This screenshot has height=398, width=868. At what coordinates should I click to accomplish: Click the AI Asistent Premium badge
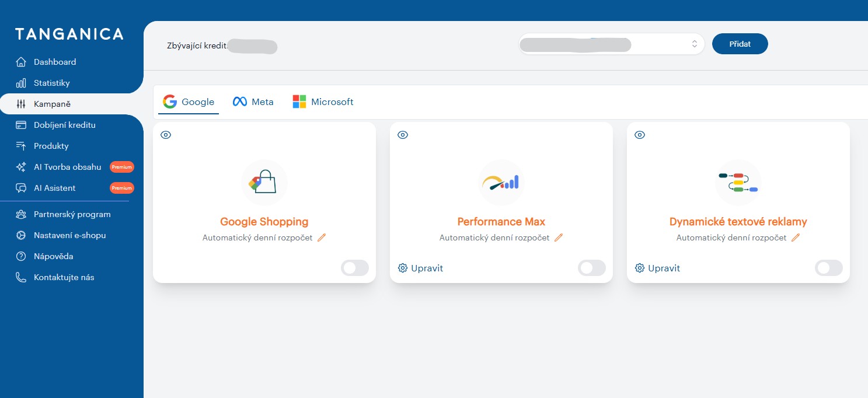[122, 188]
